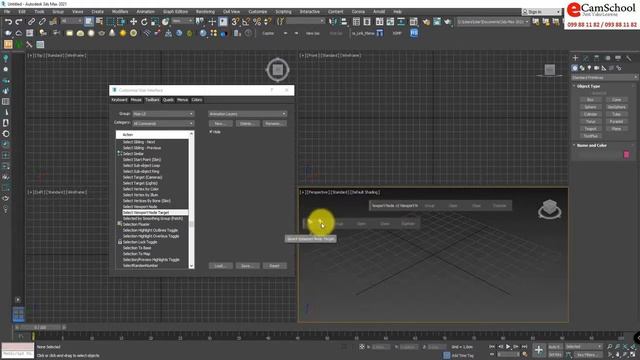Open the Group dropdown in Customize dialog

click(x=163, y=114)
